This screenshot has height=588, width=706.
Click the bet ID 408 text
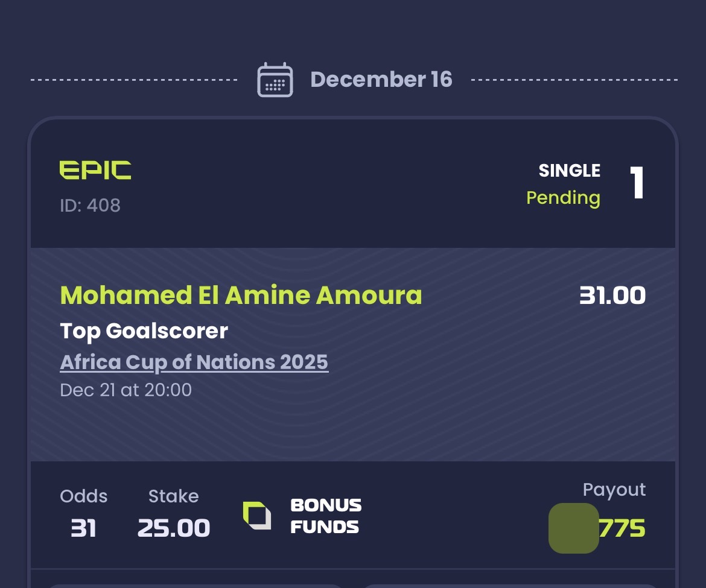coord(90,206)
